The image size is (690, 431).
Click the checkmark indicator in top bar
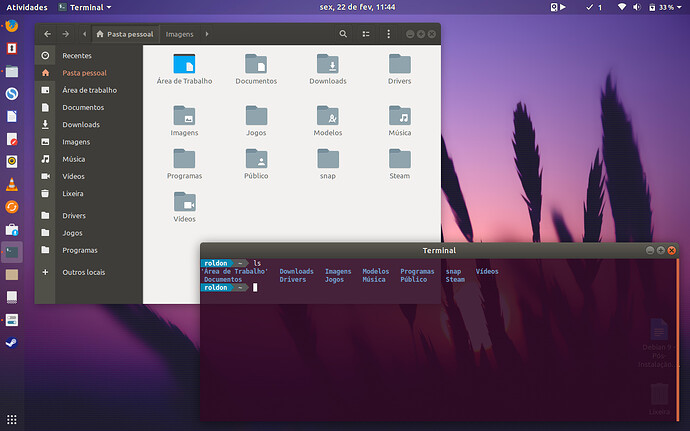pos(594,7)
